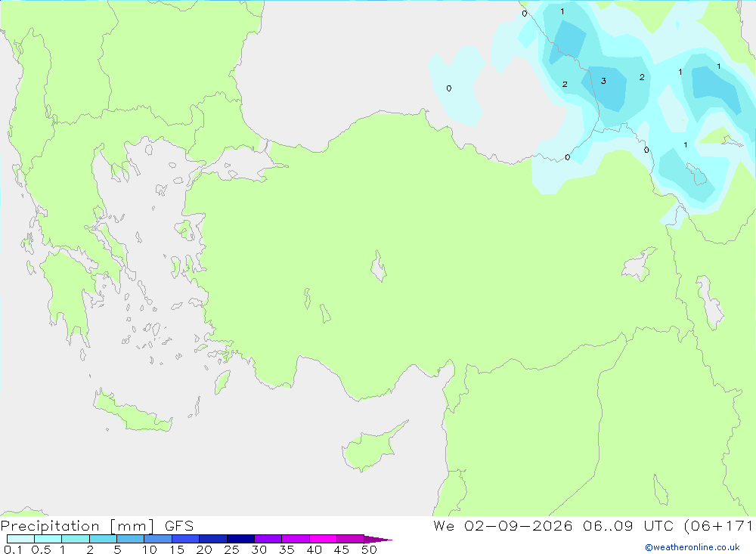
Task: Click the 45–50 mm legend swatch
Action: click(x=350, y=539)
